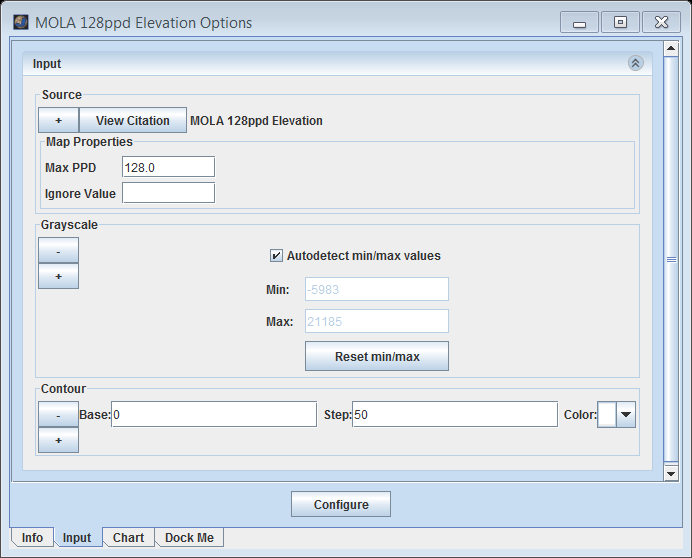Select the Input tab

77,537
